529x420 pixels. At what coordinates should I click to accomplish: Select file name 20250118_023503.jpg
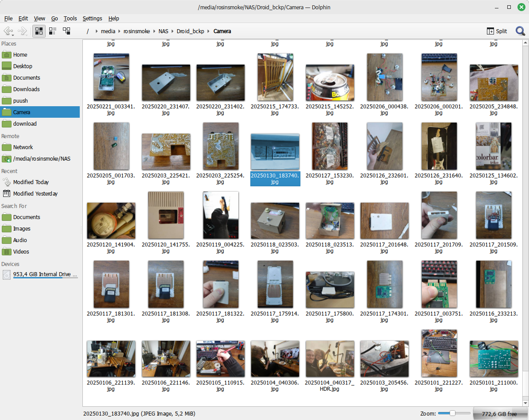275,248
